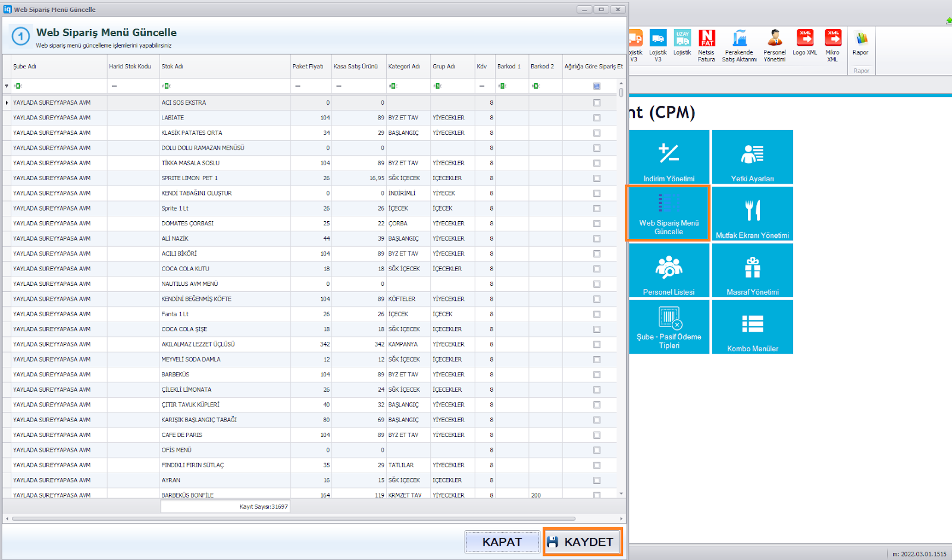
Task: Open Mikro XML ribbon icon
Action: point(832,46)
